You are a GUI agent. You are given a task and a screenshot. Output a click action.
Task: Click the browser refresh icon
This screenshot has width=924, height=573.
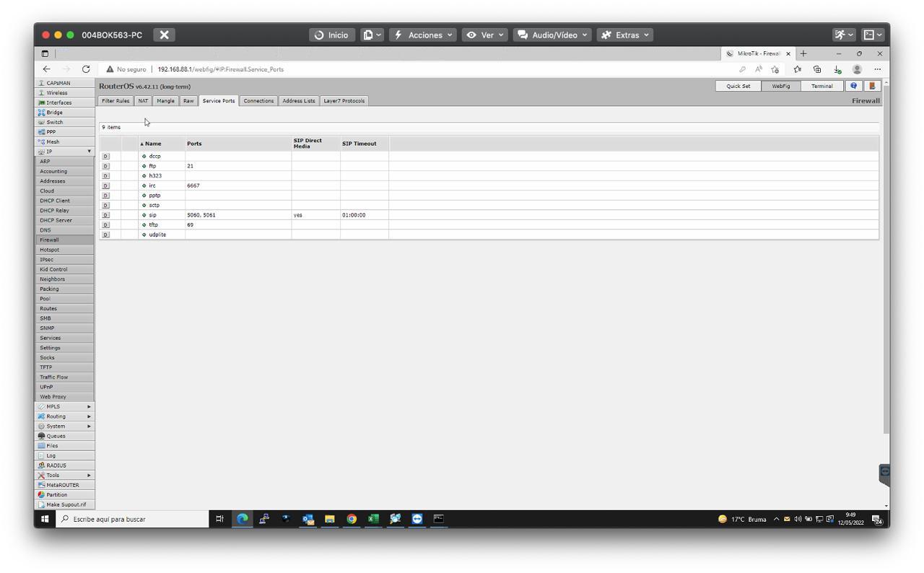point(86,69)
